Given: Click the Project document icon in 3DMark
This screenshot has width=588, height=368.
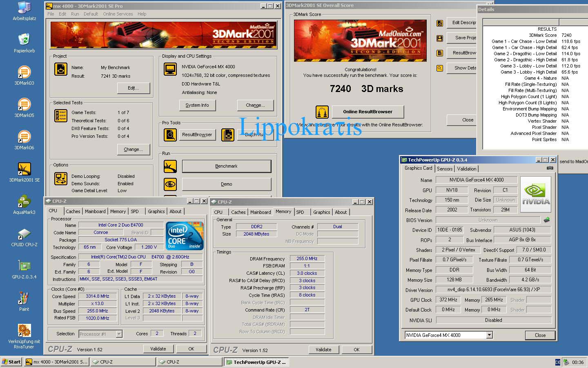Looking at the screenshot, I should pos(61,69).
